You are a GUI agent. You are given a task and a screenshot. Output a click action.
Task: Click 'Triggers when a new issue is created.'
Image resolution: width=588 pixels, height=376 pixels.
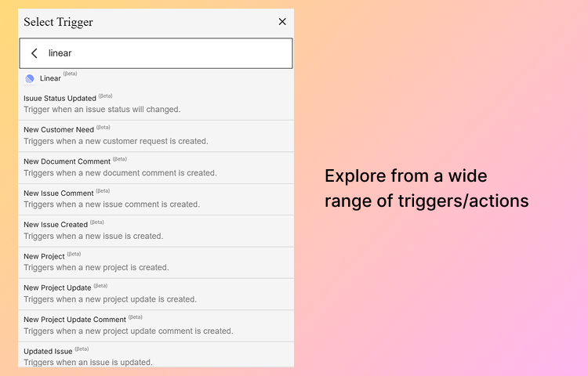[93, 237]
